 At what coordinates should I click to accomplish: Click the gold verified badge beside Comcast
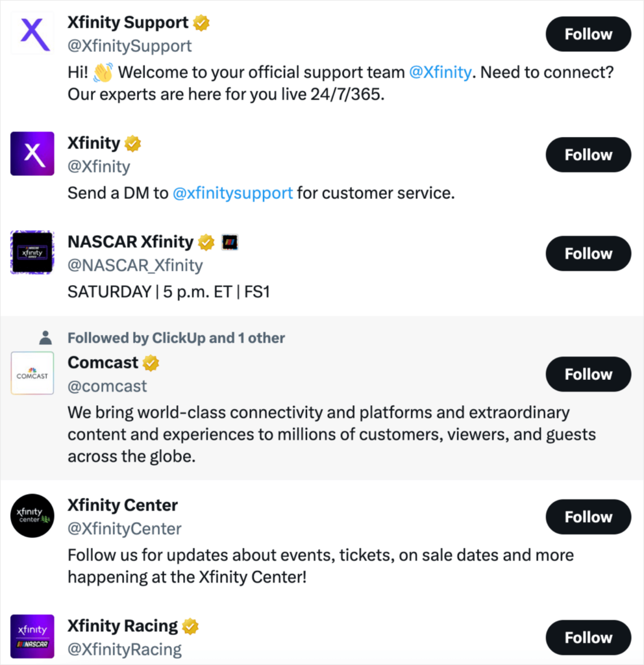pos(151,363)
